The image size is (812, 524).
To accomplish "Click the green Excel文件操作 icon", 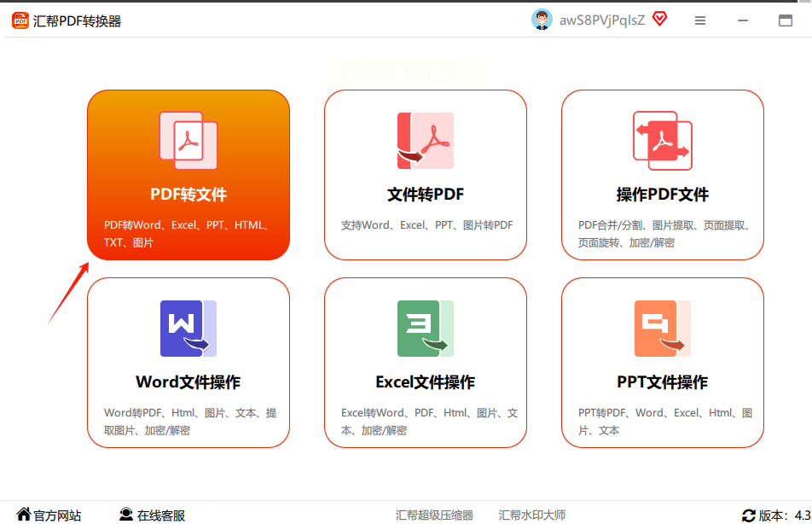I will click(425, 328).
